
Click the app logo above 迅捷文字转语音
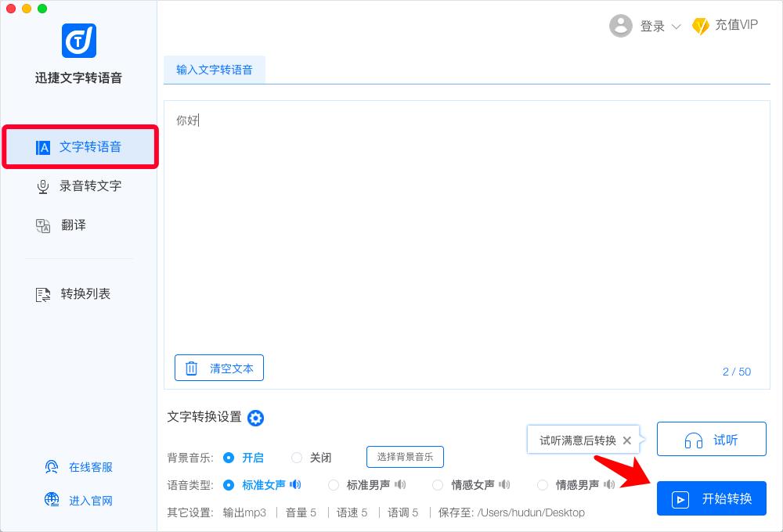79,41
